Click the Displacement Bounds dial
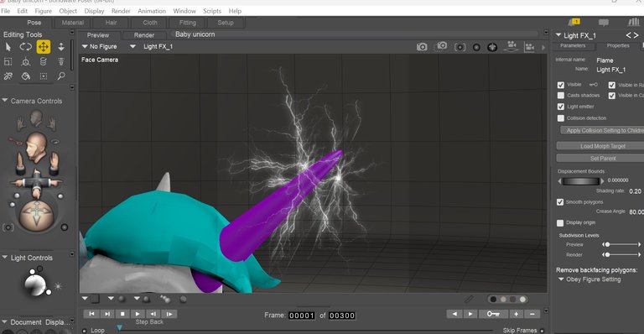Screen dimensions: 644x334 [x=581, y=180]
